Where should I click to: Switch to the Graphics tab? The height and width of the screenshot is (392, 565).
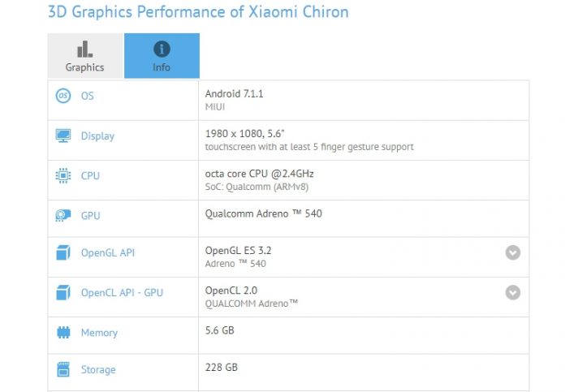coord(85,56)
